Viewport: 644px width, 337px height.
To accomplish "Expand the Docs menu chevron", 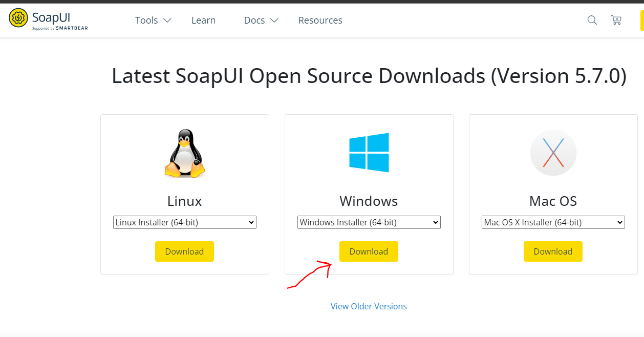I will (274, 20).
